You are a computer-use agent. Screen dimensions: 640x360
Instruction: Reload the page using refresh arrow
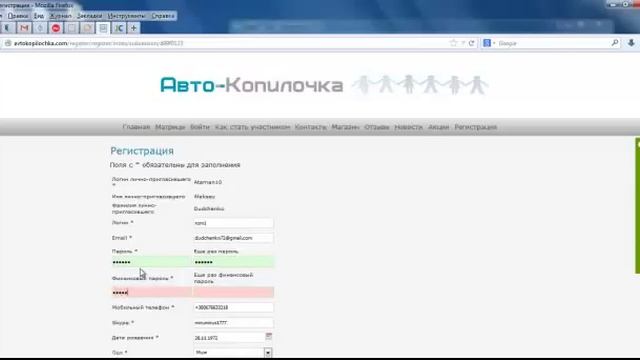pyautogui.click(x=472, y=43)
